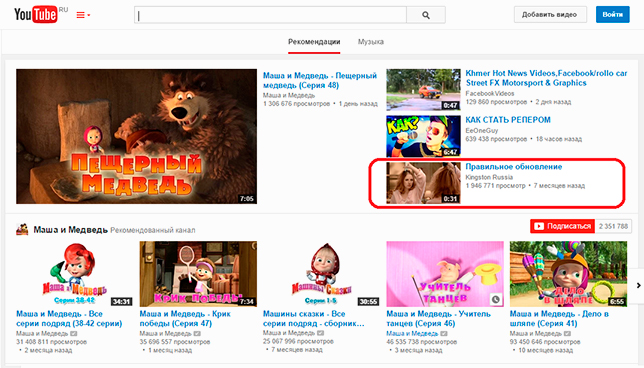Screen dimensions: 644x368
Task: Click the 93 450 646 просмотров text
Action: coord(545,342)
